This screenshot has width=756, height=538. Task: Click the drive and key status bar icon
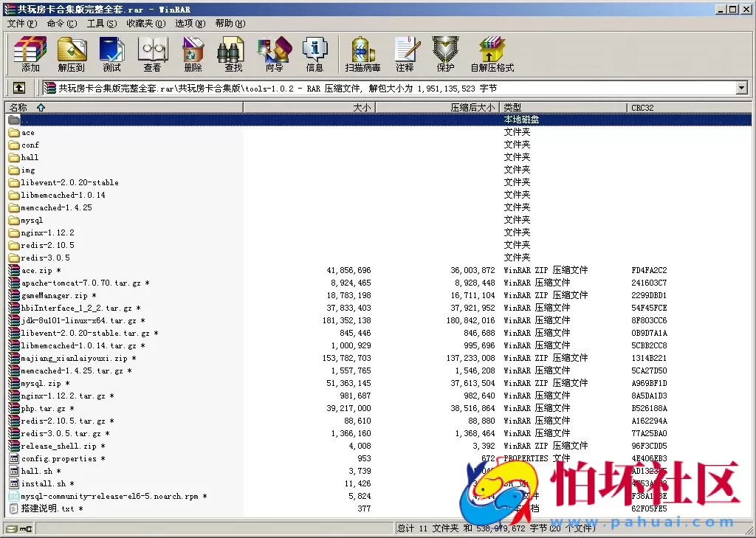click(x=19, y=528)
